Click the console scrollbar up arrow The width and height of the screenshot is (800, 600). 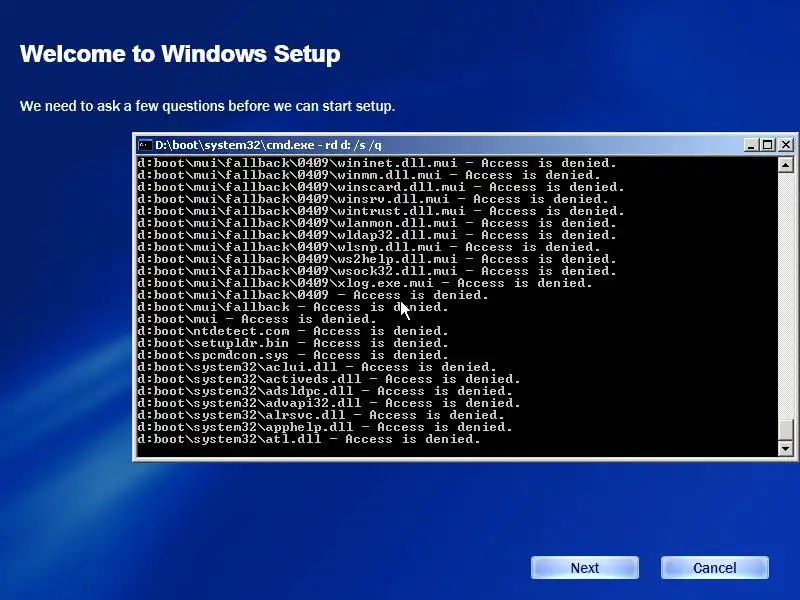tap(785, 164)
